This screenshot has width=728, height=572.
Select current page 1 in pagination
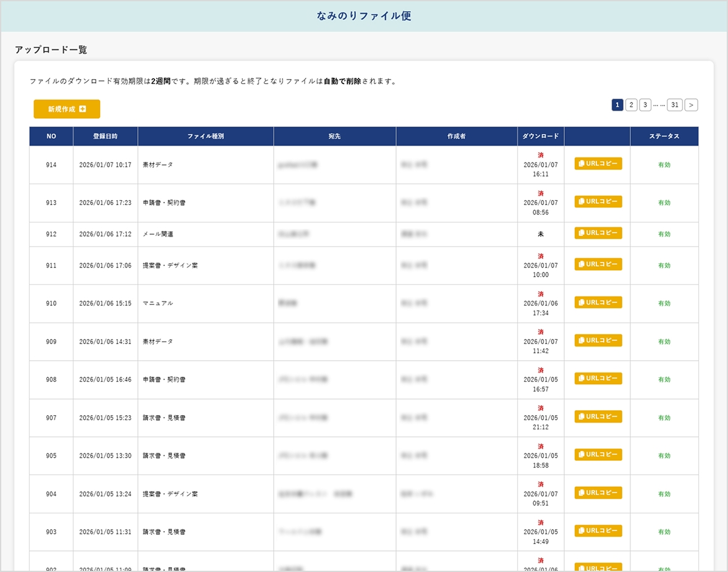617,105
